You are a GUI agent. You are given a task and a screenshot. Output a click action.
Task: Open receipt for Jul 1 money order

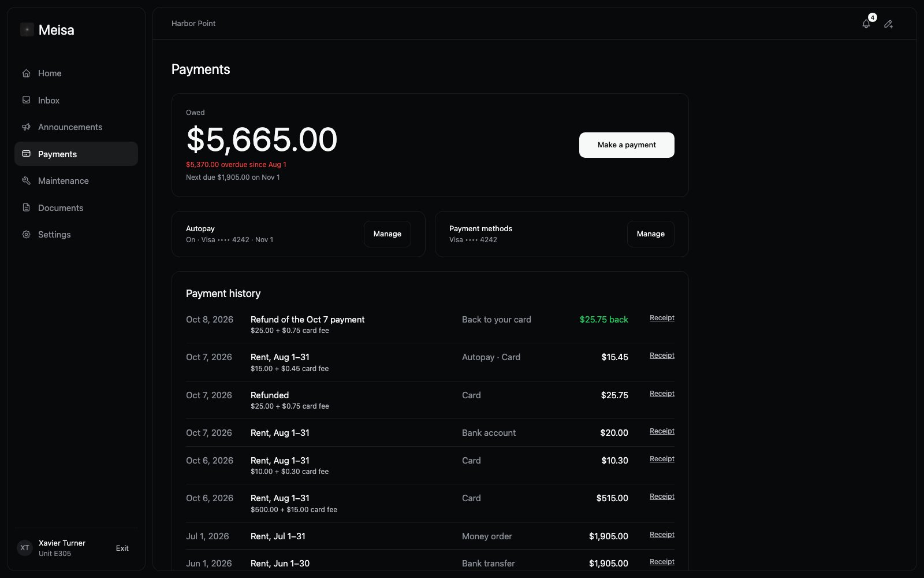662,535
